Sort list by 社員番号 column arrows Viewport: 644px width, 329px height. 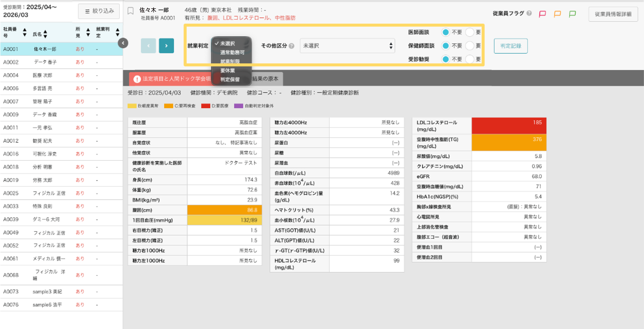25,32
